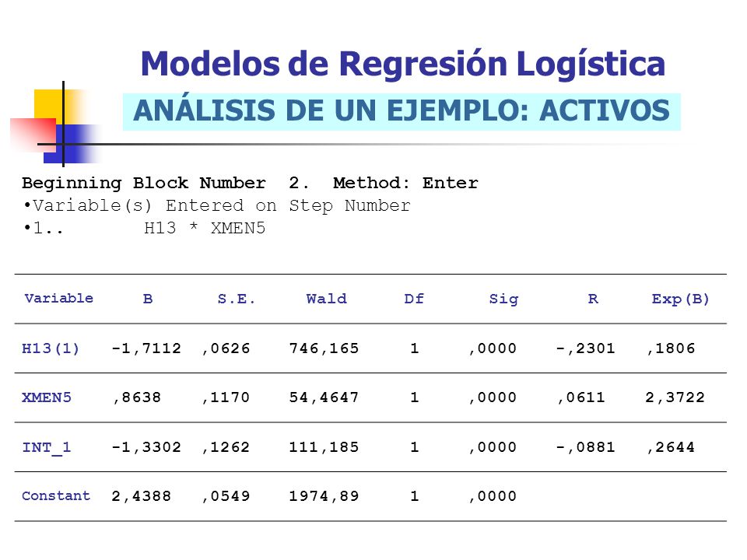Image resolution: width=747 pixels, height=560 pixels.
Task: Click the text Beginning Block Number 2
Action: pos(165,183)
